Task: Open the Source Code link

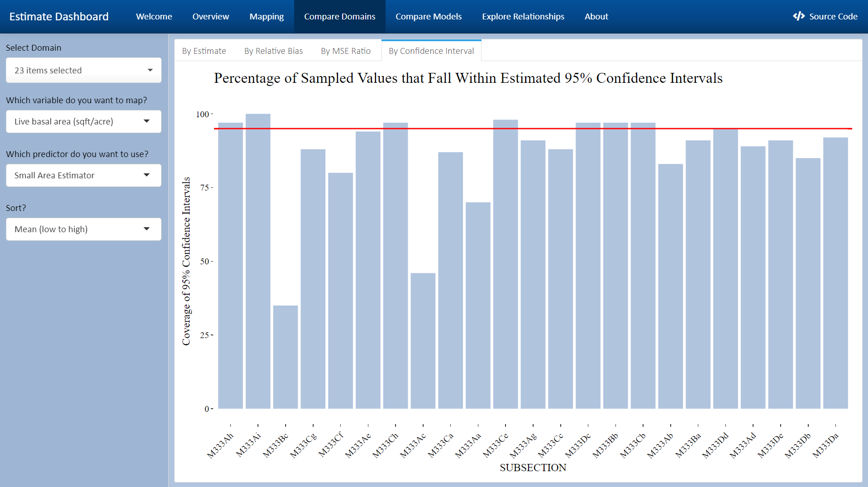Action: click(825, 16)
